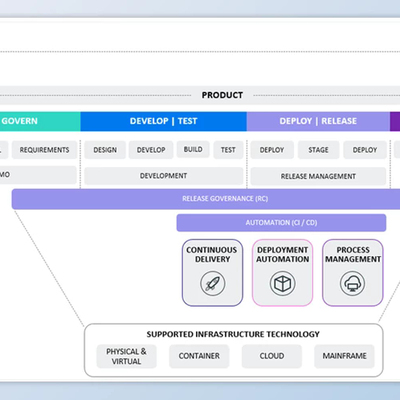Click the DESIGN box

pos(105,150)
